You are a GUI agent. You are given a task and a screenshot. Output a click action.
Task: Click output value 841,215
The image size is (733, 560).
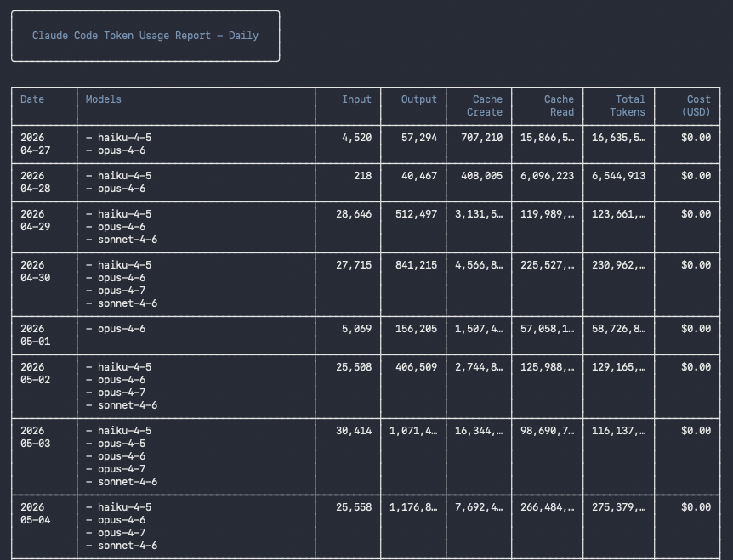coord(416,265)
